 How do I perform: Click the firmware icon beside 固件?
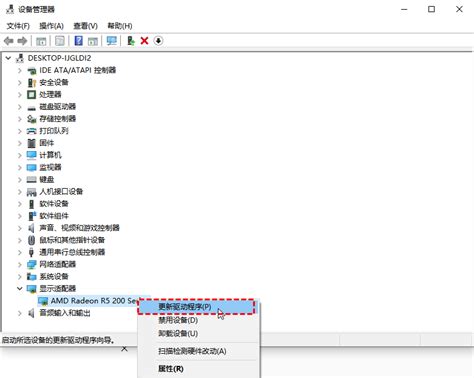coord(31,143)
